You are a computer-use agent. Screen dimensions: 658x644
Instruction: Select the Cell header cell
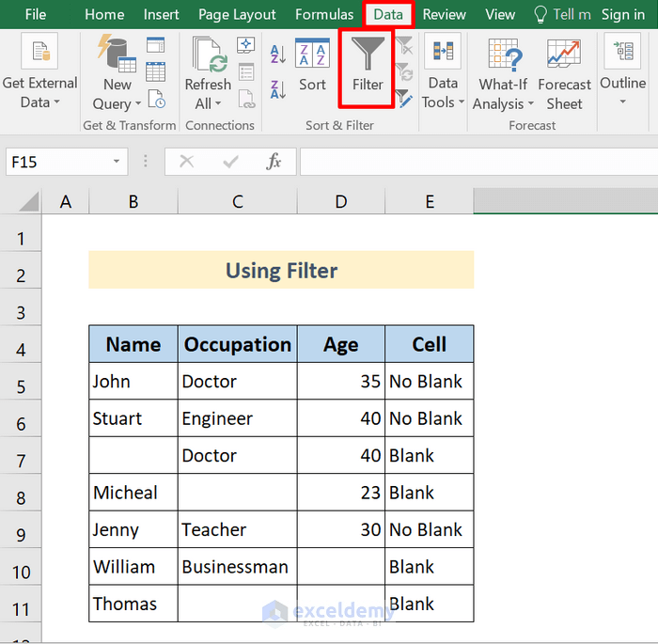coord(430,344)
